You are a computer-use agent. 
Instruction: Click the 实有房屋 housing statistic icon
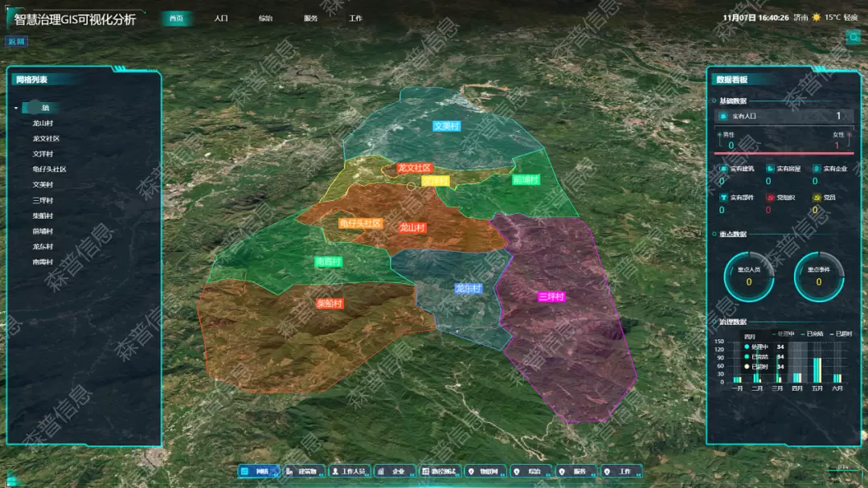770,168
